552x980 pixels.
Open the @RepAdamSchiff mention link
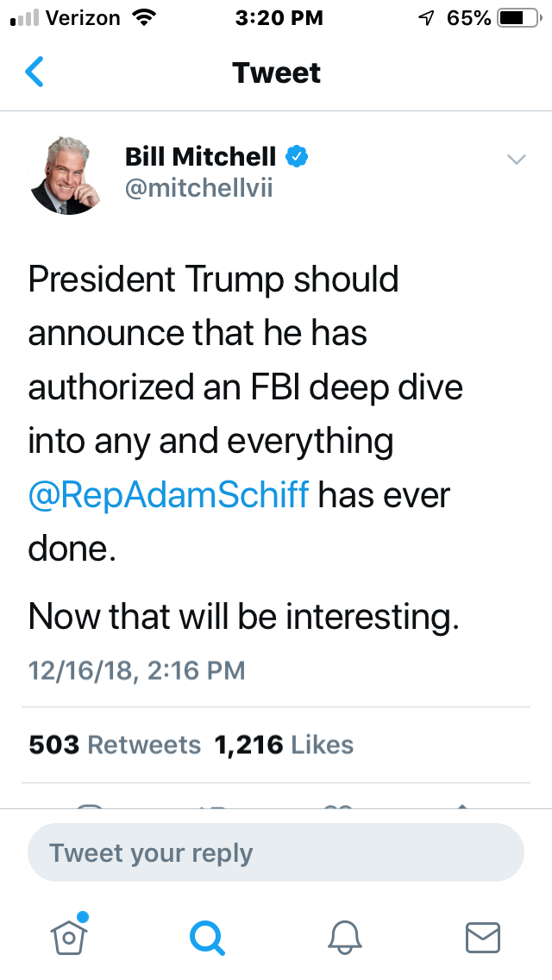point(168,495)
